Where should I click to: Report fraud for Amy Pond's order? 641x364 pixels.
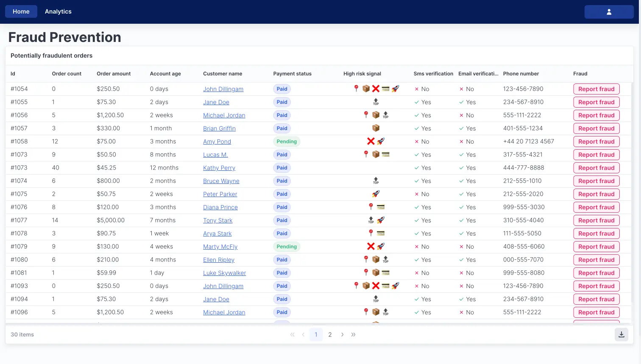(x=596, y=142)
